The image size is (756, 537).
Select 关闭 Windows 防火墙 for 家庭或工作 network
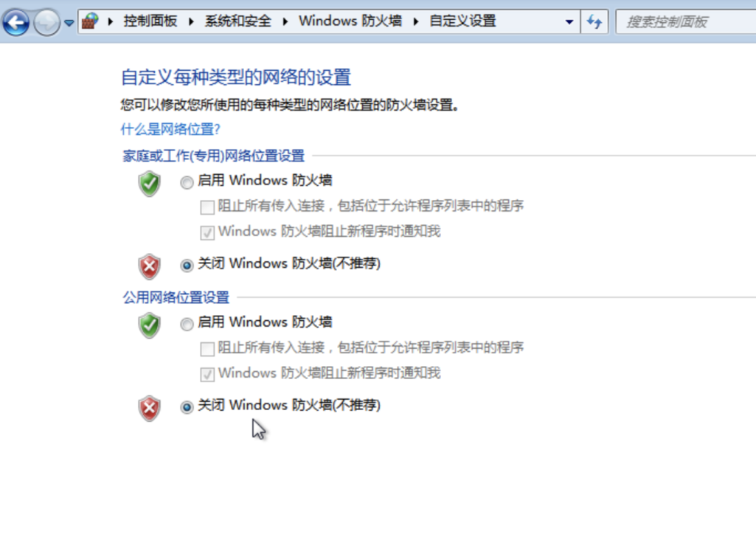pos(187,265)
